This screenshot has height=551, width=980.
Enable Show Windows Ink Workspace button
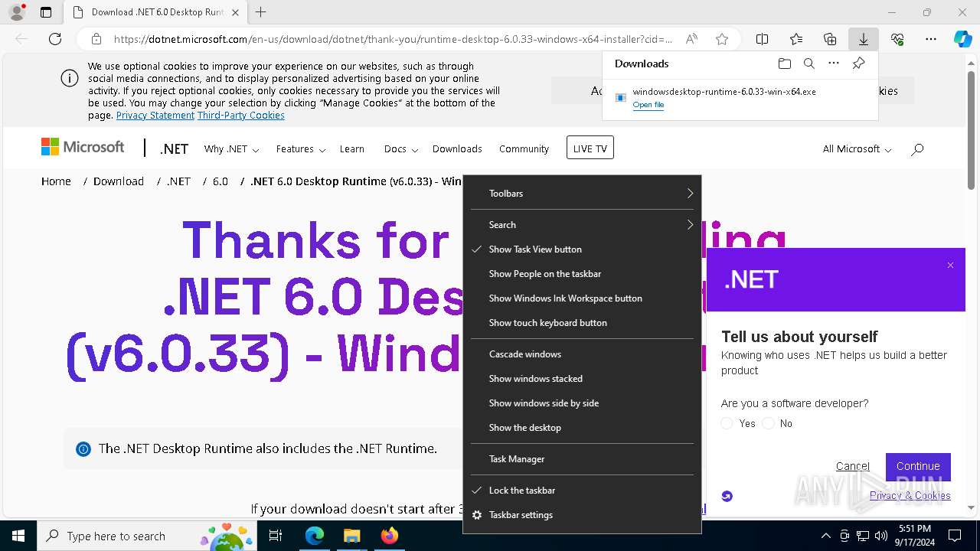pos(582,298)
